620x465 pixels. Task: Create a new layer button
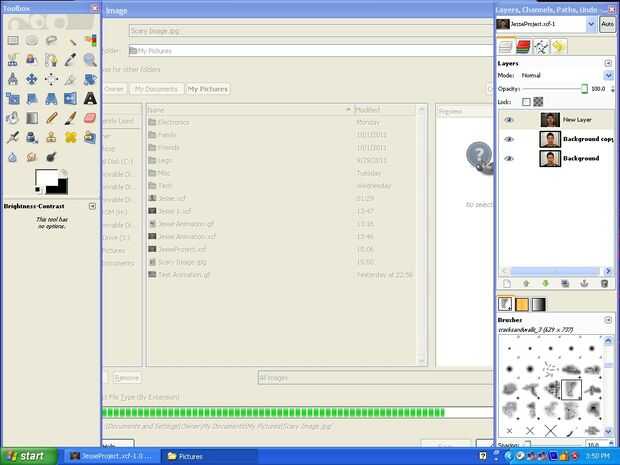(507, 284)
